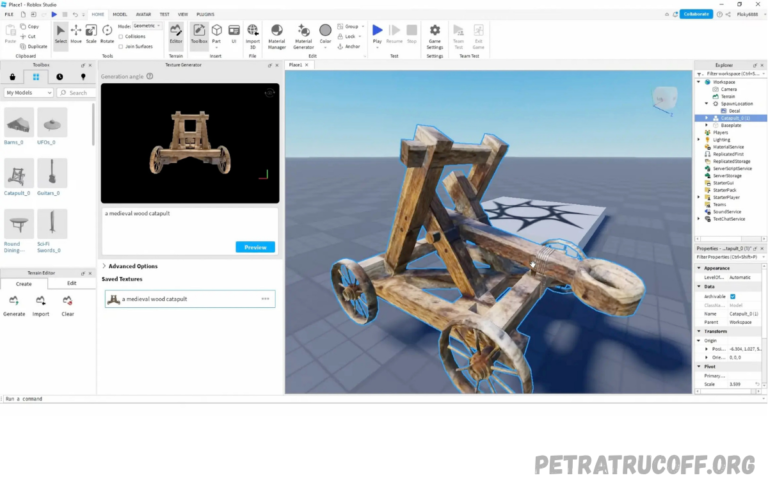The width and height of the screenshot is (768, 480).
Task: Select the Guitars_0 toolbox model thumbnail
Action: (x=52, y=173)
